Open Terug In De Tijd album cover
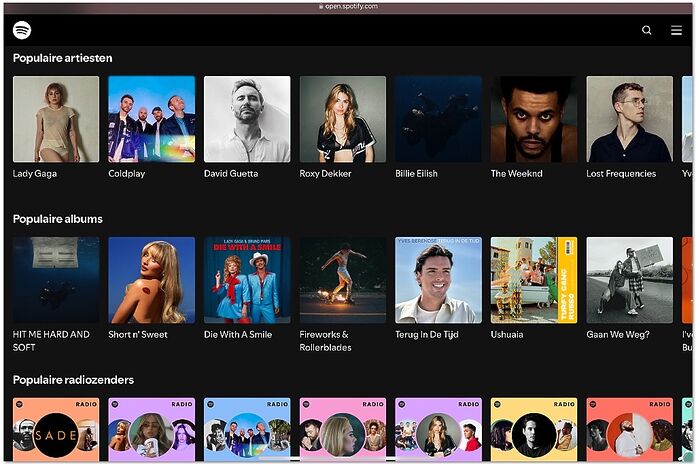Viewport: 696px width, 464px height. pos(439,280)
